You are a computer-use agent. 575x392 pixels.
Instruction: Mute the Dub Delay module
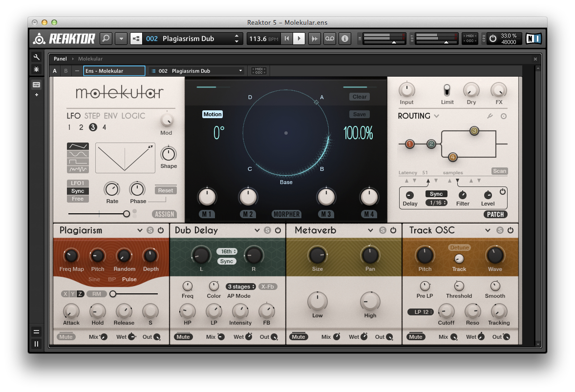tap(183, 336)
